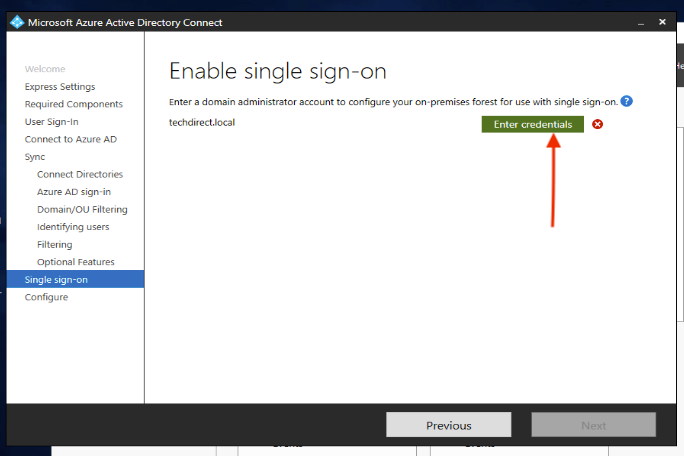Click the red error X icon
Image resolution: width=684 pixels, height=456 pixels.
[597, 124]
